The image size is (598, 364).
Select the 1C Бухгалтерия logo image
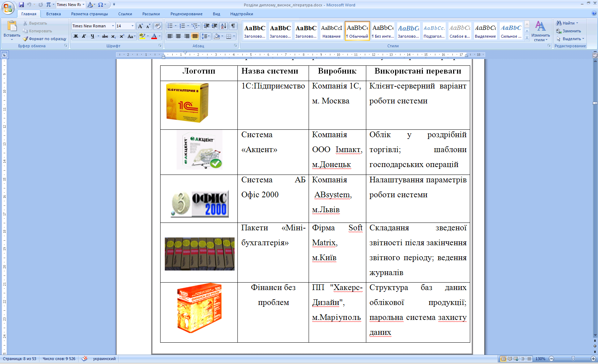pos(187,103)
